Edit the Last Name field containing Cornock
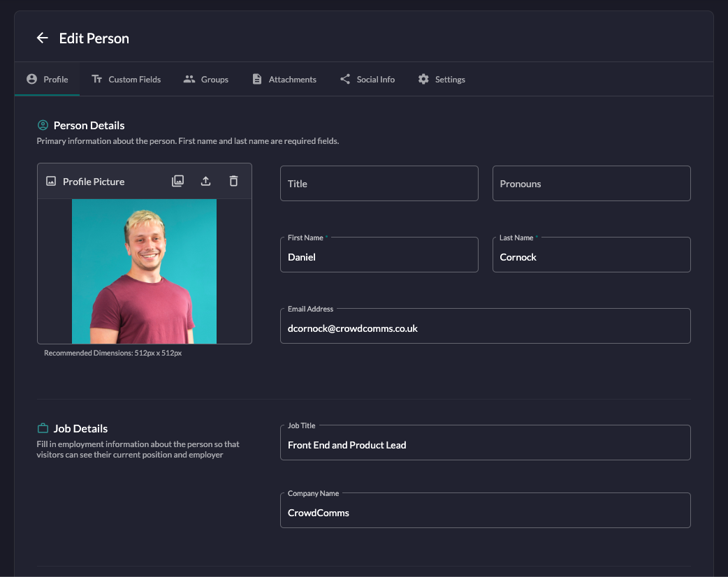 click(x=592, y=254)
